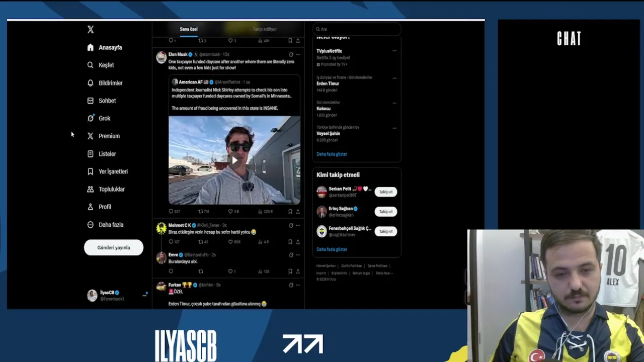The image size is (644, 362).
Task: Open the Hizmet Şartları footer link
Action: click(x=326, y=266)
